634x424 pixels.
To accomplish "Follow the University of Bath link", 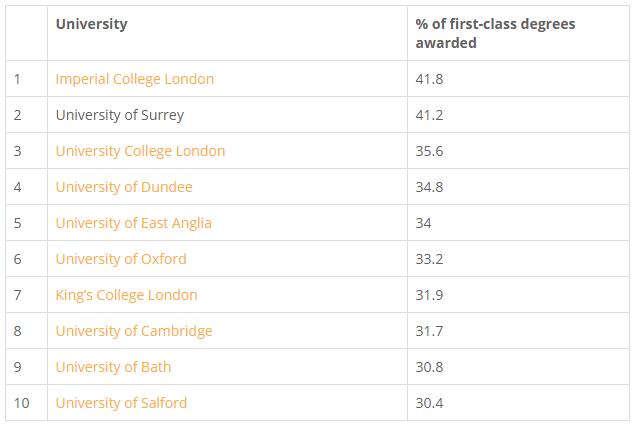I will click(x=113, y=367).
